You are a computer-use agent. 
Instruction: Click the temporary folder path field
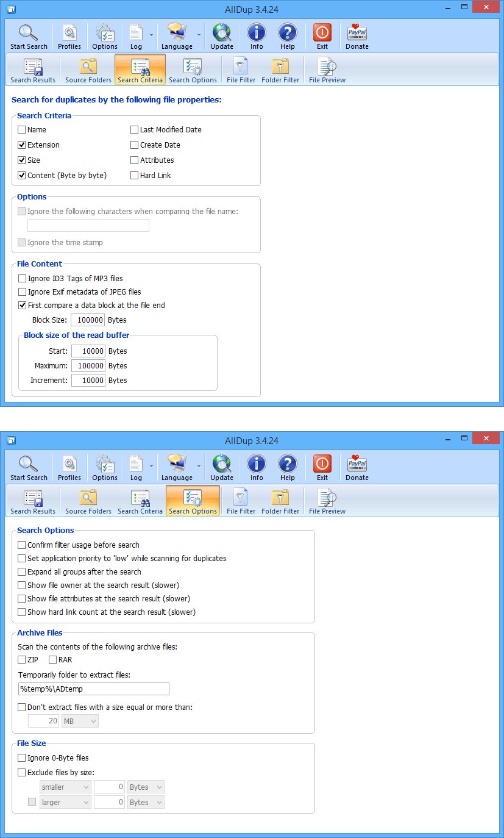(x=94, y=689)
